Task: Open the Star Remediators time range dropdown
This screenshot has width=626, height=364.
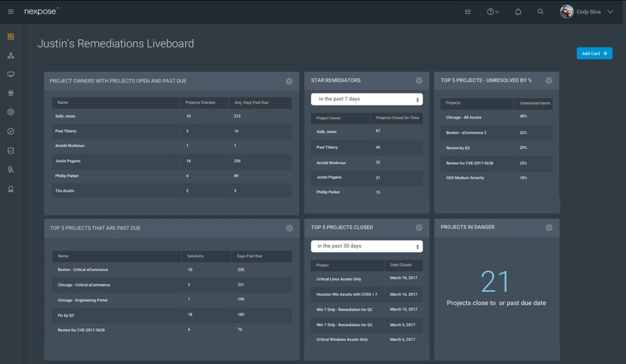Action: pos(366,99)
